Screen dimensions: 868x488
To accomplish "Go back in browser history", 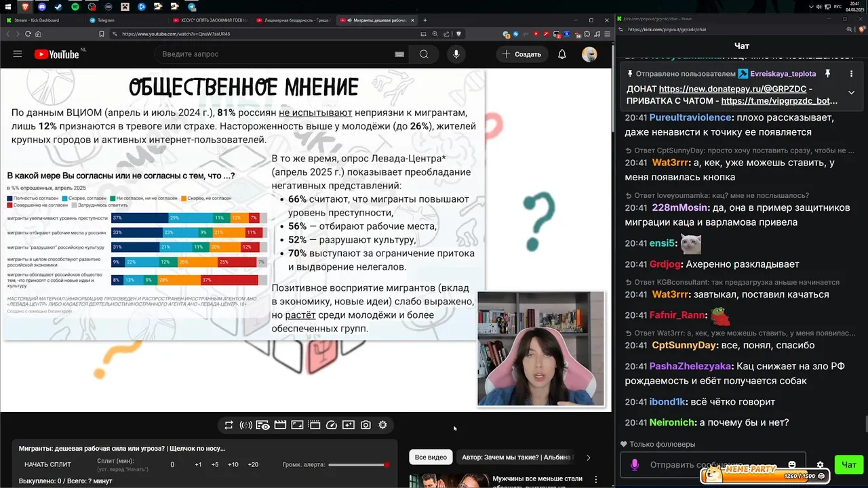I will coord(7,34).
